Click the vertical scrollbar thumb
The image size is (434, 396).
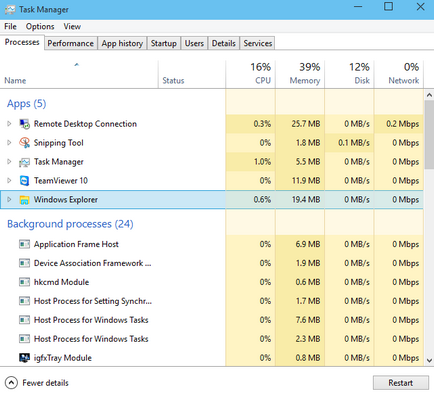coord(429,135)
